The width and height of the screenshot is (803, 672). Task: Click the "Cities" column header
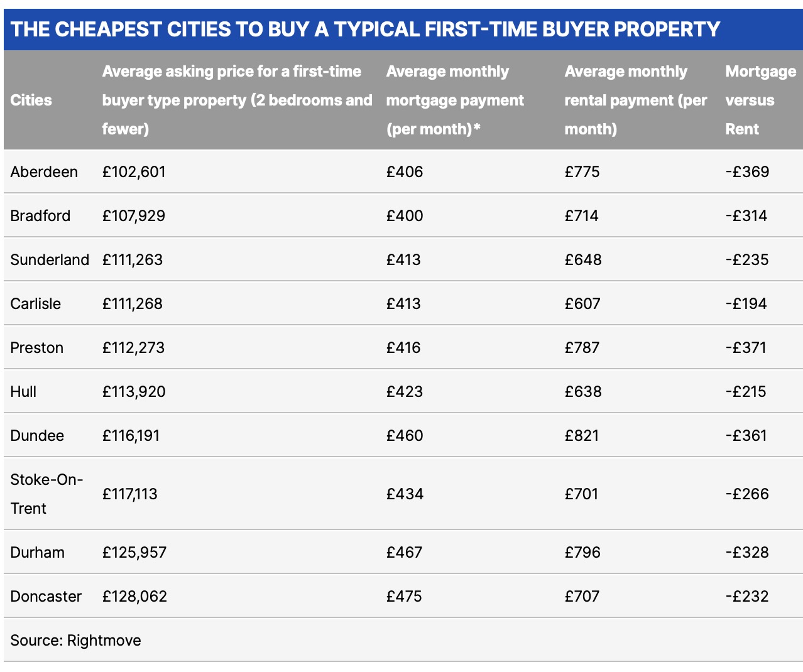point(31,100)
